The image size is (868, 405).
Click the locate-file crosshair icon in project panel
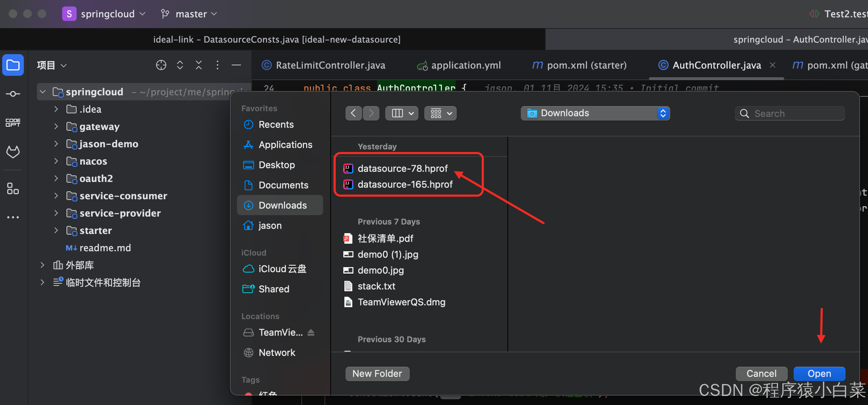(x=161, y=65)
